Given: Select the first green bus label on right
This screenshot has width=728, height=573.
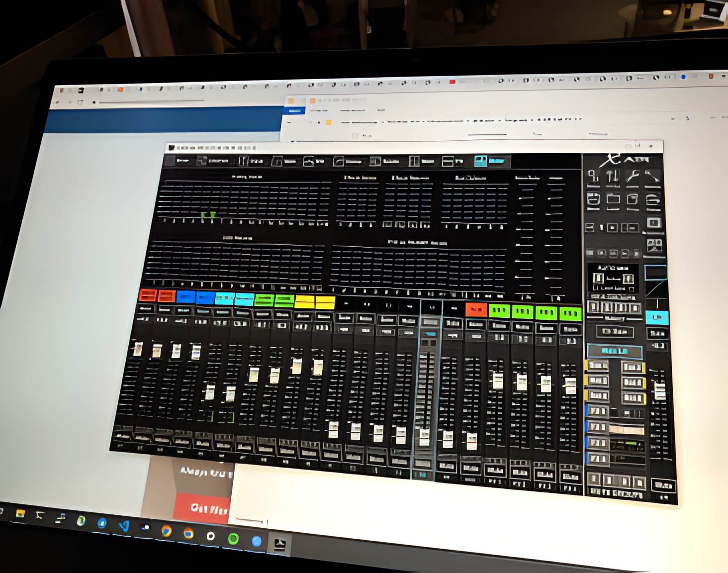Looking at the screenshot, I should pos(499,311).
